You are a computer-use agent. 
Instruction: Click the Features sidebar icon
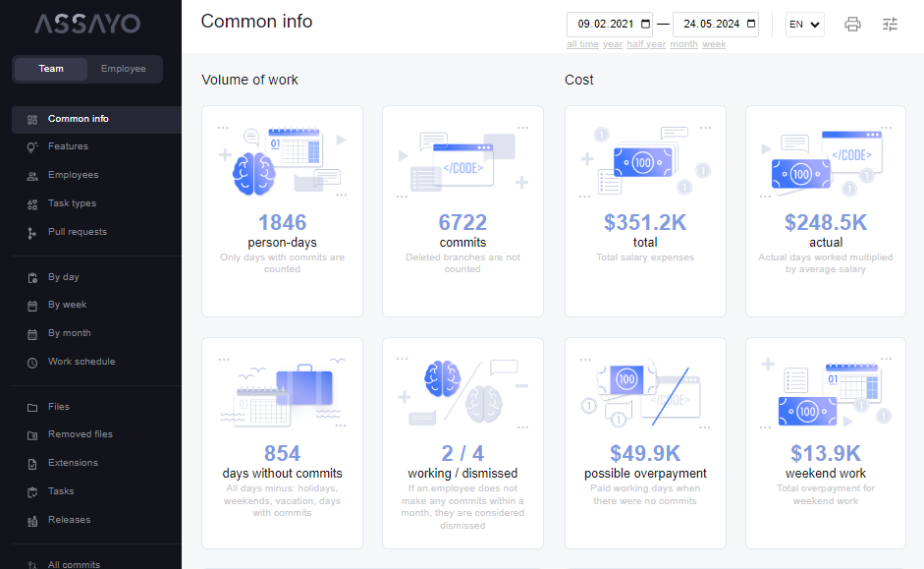[32, 147]
